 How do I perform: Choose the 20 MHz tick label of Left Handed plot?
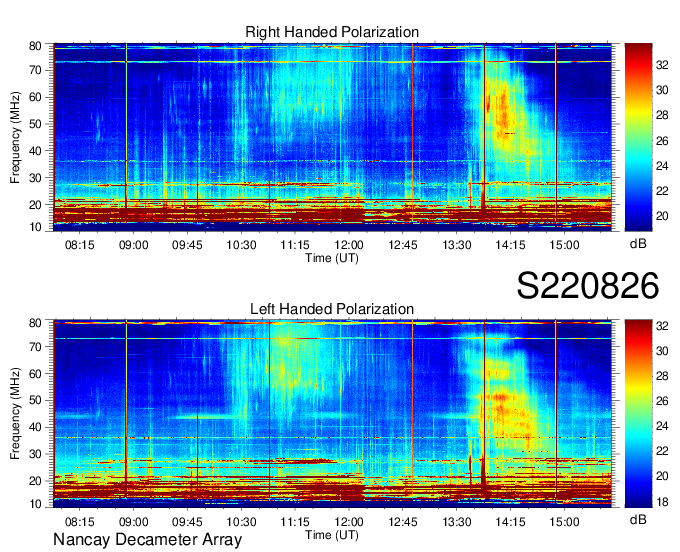click(35, 481)
